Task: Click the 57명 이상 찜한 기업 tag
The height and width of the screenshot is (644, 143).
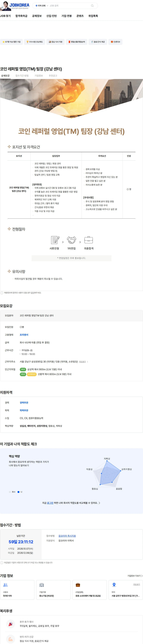Action: pyautogui.click(x=11, y=42)
